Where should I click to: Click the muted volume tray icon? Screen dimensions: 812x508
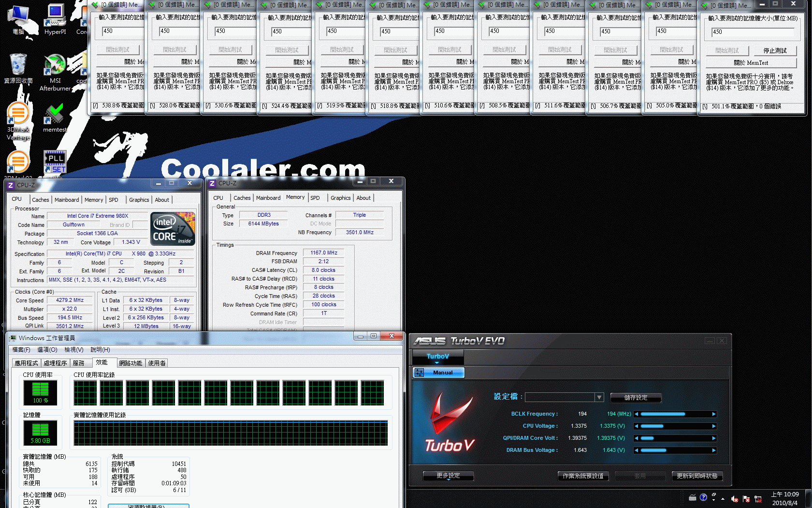pos(735,499)
